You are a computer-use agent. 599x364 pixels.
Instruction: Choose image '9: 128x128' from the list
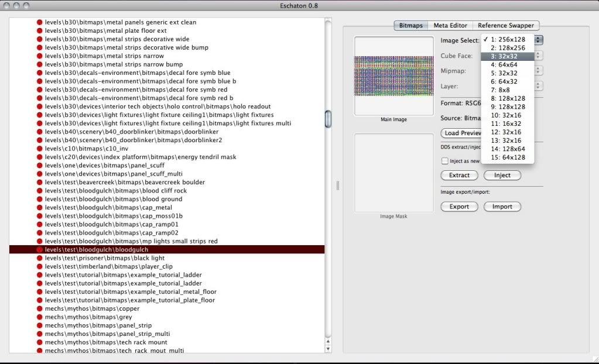507,107
